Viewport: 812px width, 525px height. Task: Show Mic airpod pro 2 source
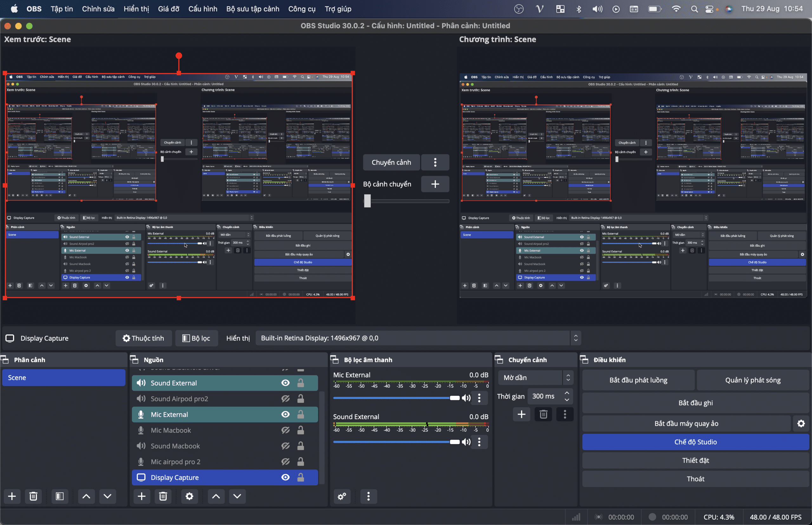(x=285, y=462)
